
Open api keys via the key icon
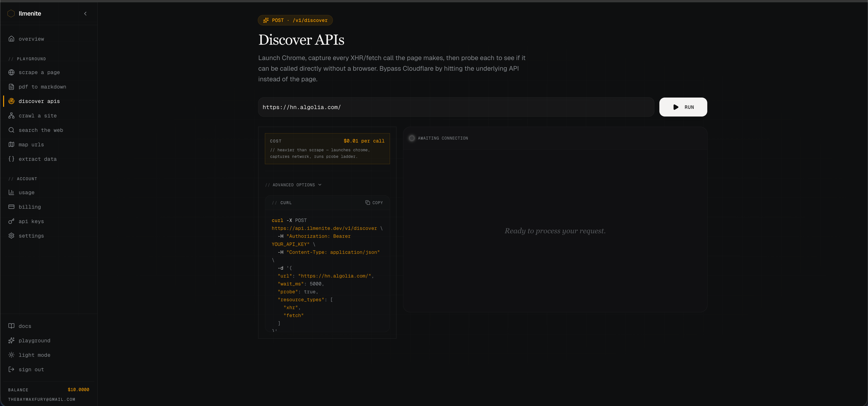click(x=11, y=221)
